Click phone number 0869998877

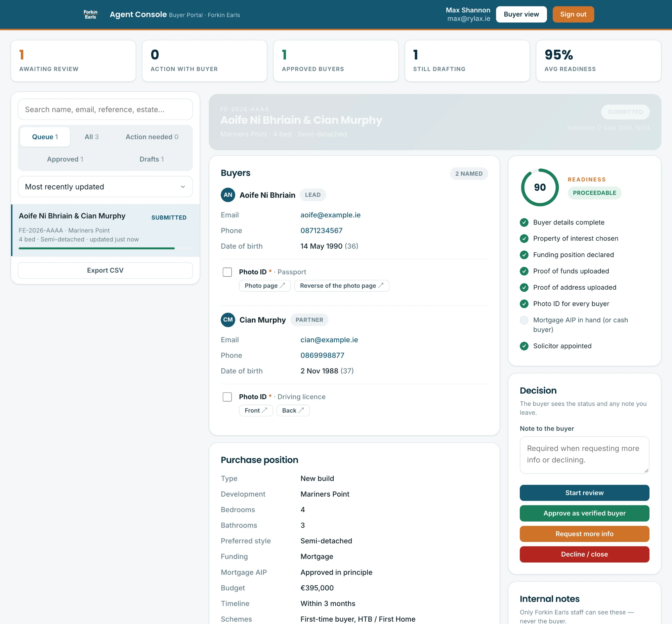point(323,356)
